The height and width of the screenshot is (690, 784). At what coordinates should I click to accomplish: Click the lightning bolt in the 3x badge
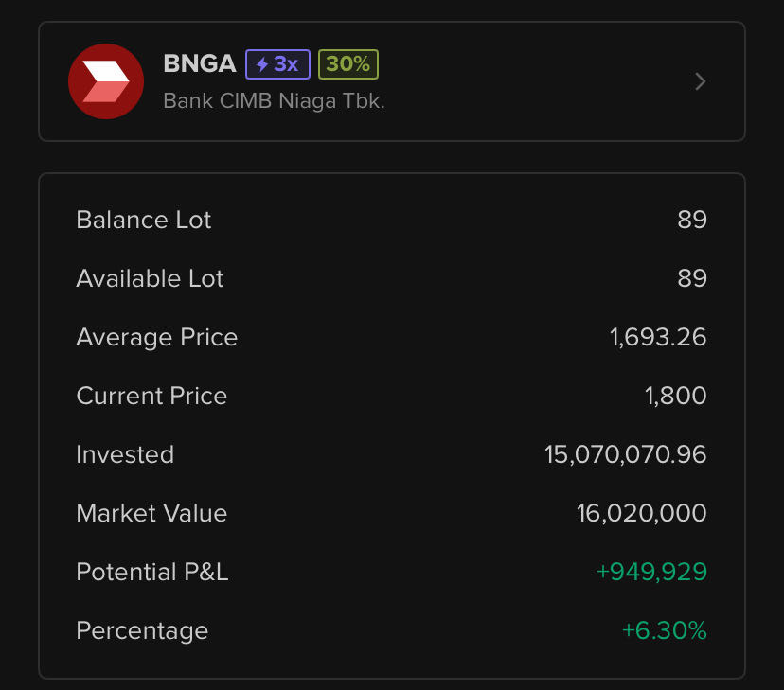(x=262, y=64)
